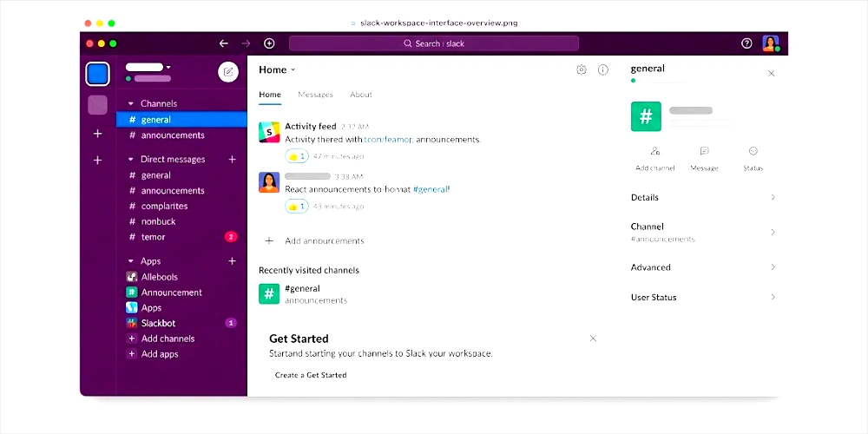Switch to the grey second workspace icon
The image size is (868, 434).
97,105
